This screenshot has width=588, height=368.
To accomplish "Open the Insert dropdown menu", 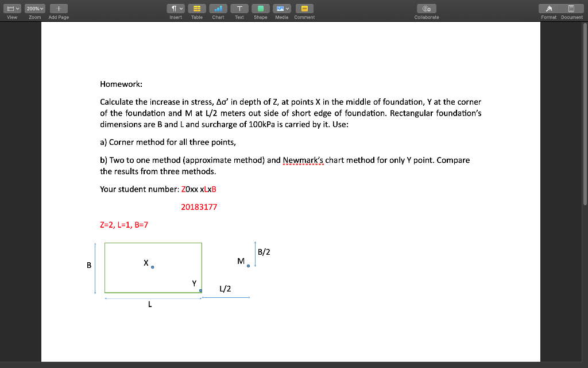I will point(176,8).
